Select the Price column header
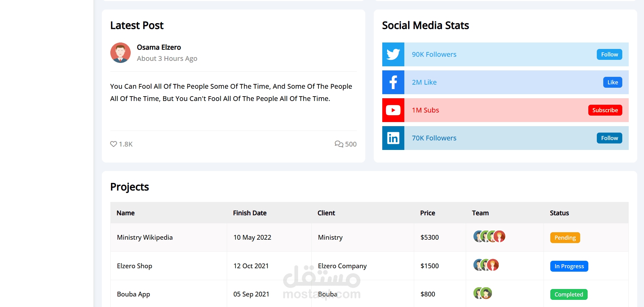Image resolution: width=644 pixels, height=307 pixels. point(427,213)
